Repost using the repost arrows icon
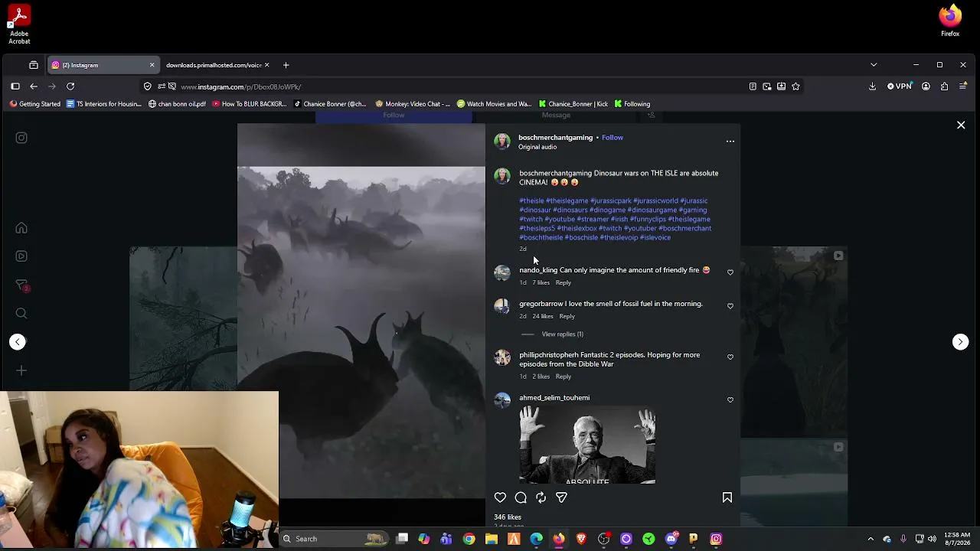This screenshot has height=551, width=980. [541, 497]
